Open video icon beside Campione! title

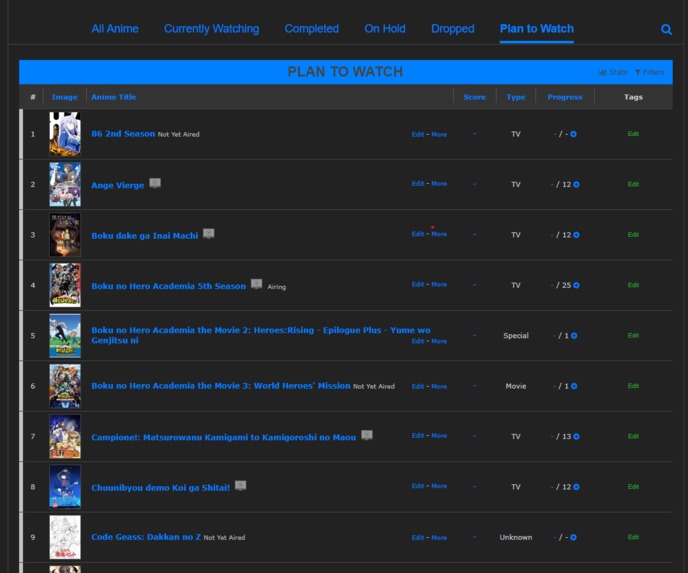367,435
